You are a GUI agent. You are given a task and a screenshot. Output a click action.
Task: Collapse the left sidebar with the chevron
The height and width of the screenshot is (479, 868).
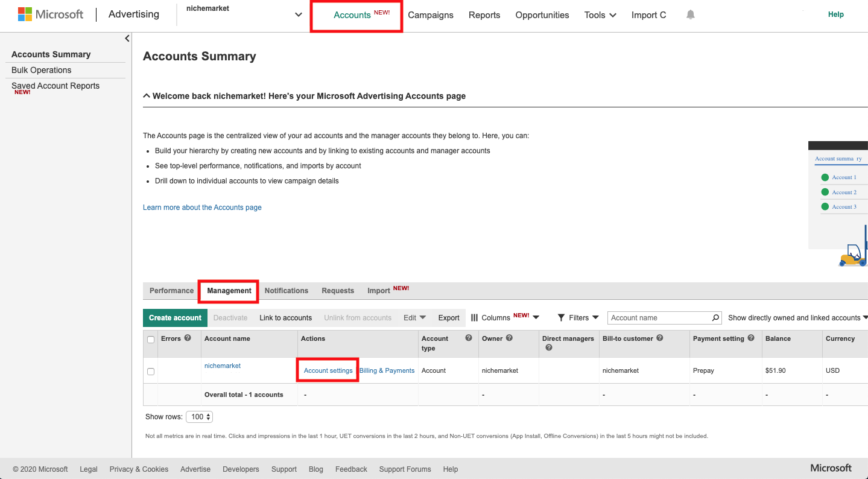127,39
